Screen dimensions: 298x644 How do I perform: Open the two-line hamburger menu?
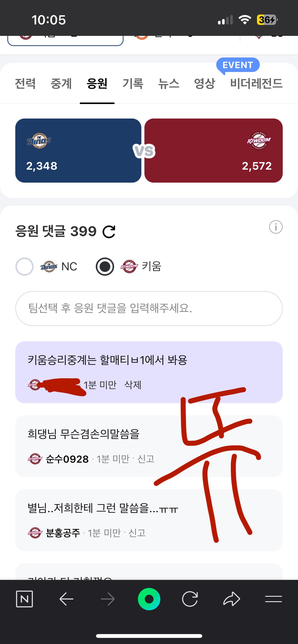[x=273, y=599]
